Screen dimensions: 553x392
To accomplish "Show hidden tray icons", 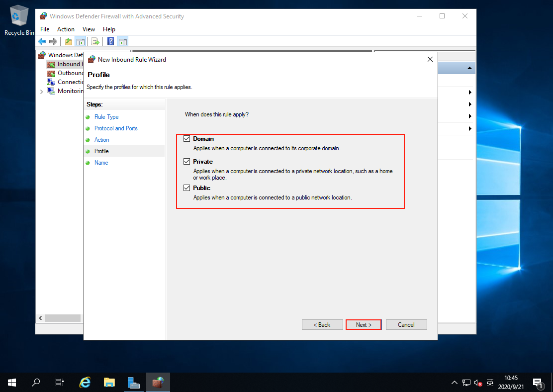I will (454, 383).
